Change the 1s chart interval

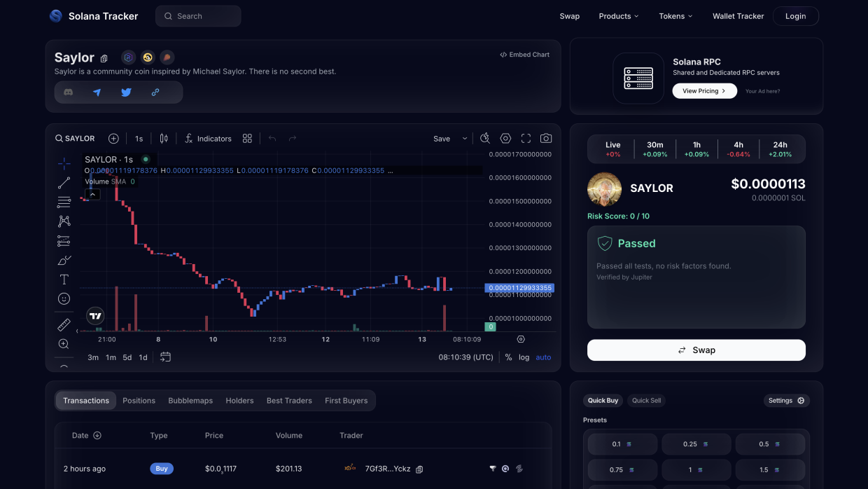(139, 139)
